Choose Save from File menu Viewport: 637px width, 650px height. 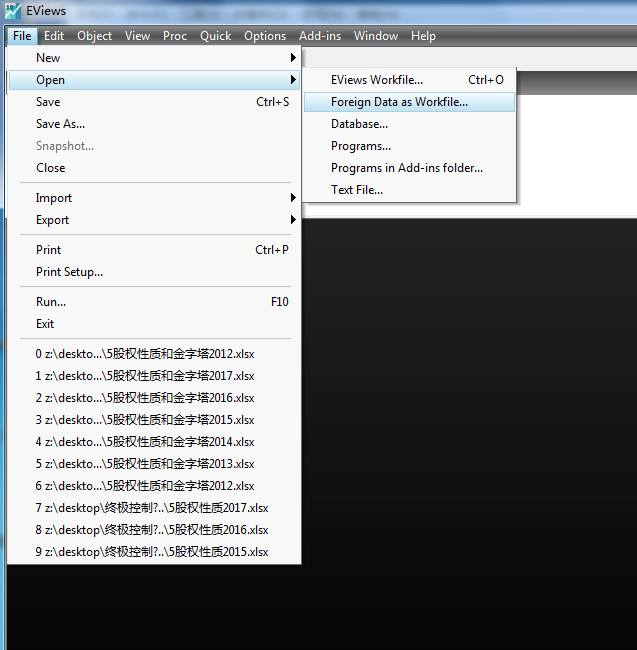[x=154, y=102]
